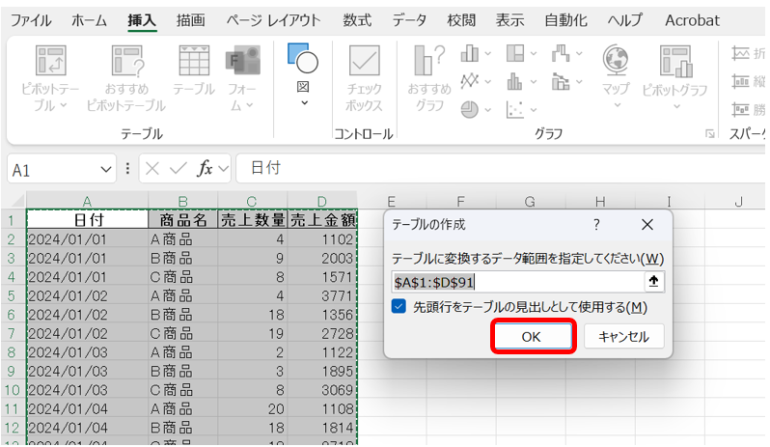Switch to the Review (校閲) tab

click(461, 20)
